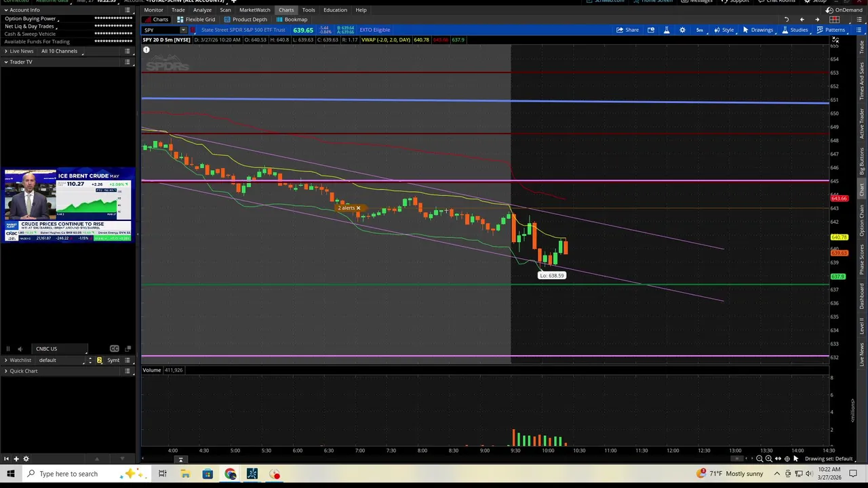The image size is (868, 488).
Task: Open the Studies menu
Action: coord(795,30)
